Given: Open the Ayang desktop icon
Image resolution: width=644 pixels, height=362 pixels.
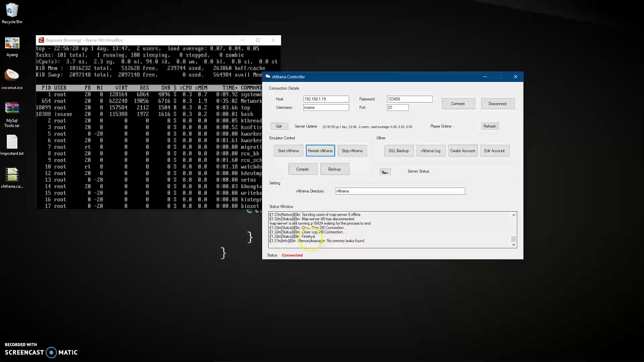Looking at the screenshot, I should (12, 47).
